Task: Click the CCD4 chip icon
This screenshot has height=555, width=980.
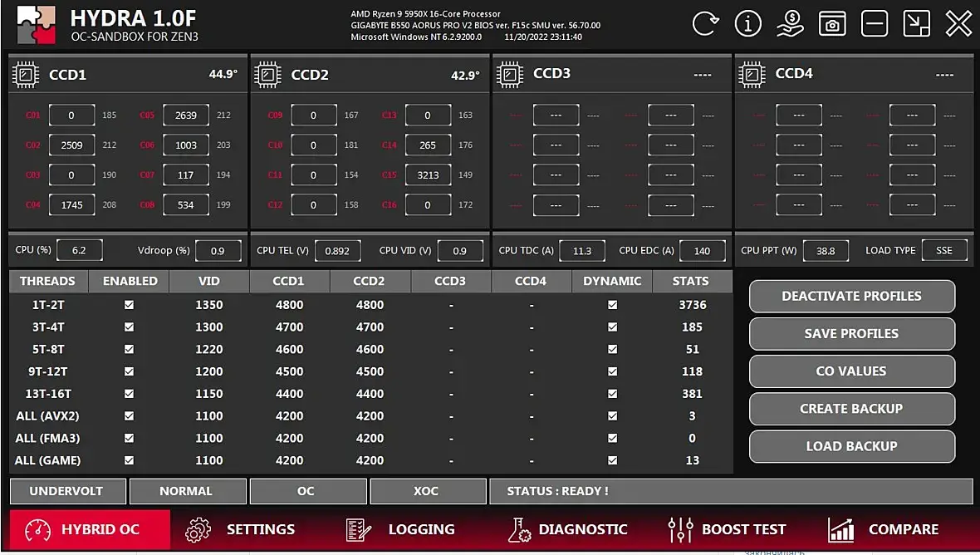Action: point(752,75)
